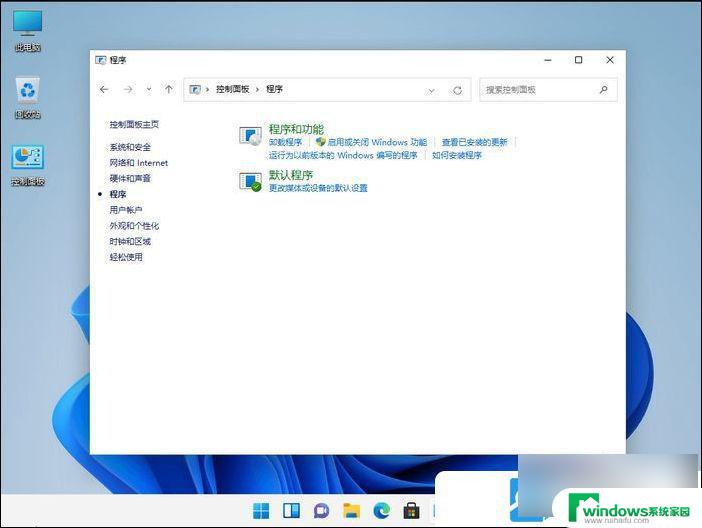Open recent locations dropdown arrow

coord(149,90)
